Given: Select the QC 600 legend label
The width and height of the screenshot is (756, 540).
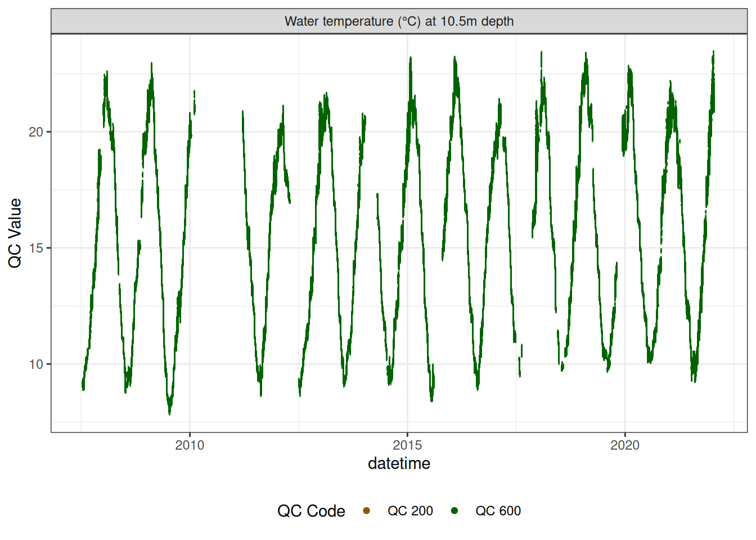Looking at the screenshot, I should click(x=498, y=511).
